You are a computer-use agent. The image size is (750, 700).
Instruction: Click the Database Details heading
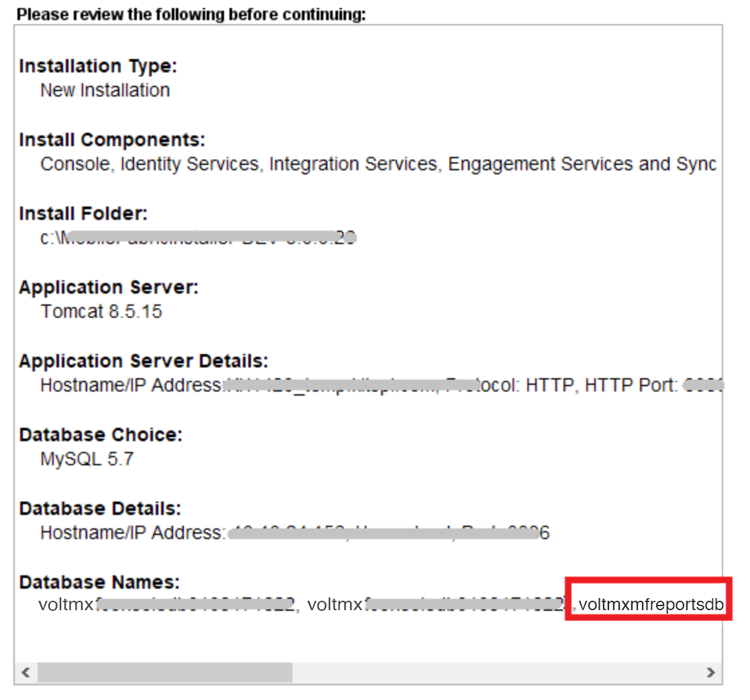point(100,509)
